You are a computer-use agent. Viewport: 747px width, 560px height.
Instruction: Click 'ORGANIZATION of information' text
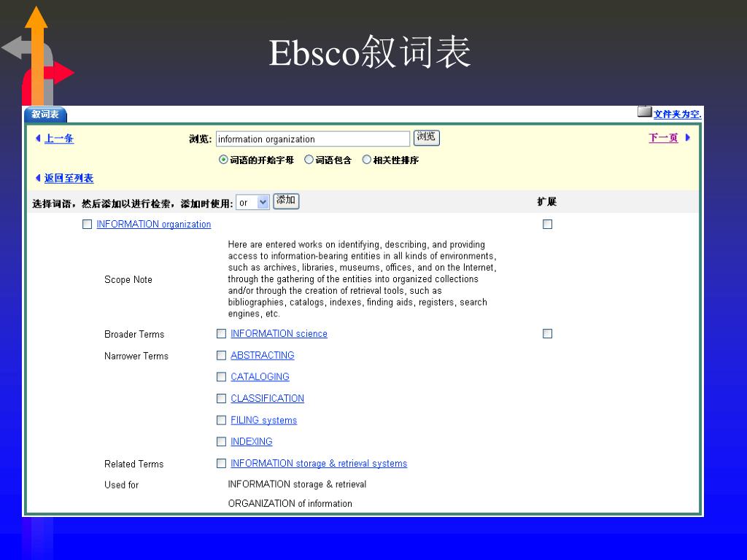click(x=290, y=503)
